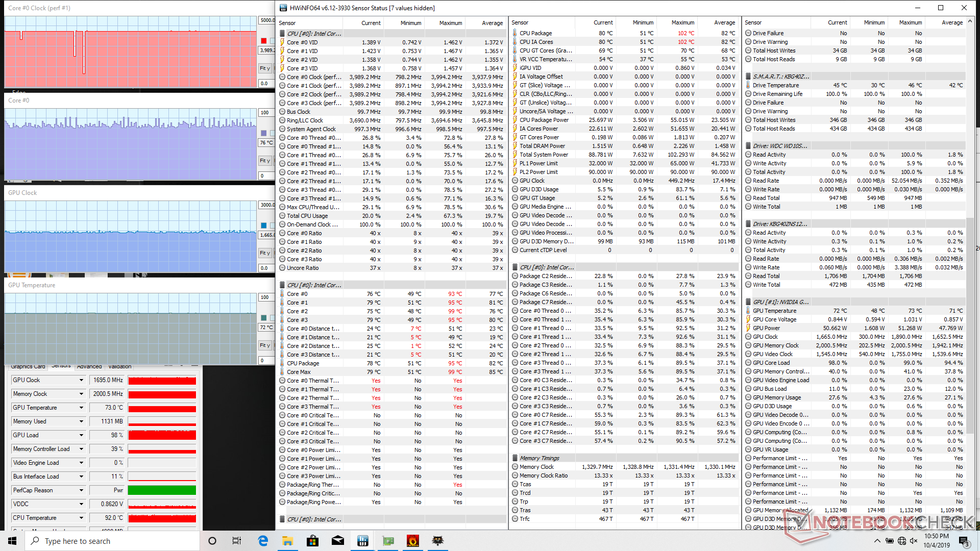Switch to the Advanced tab in GPU-Z
980x551 pixels.
[89, 366]
